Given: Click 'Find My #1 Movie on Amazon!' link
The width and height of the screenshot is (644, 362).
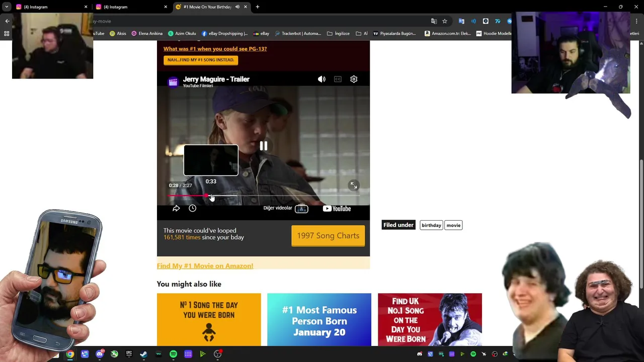Looking at the screenshot, I should pos(205,266).
